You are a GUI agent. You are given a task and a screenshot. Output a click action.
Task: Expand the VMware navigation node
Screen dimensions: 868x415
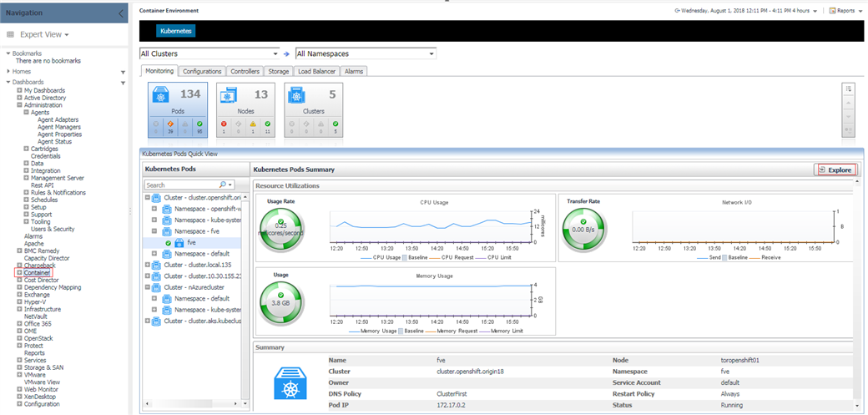pyautogui.click(x=19, y=375)
